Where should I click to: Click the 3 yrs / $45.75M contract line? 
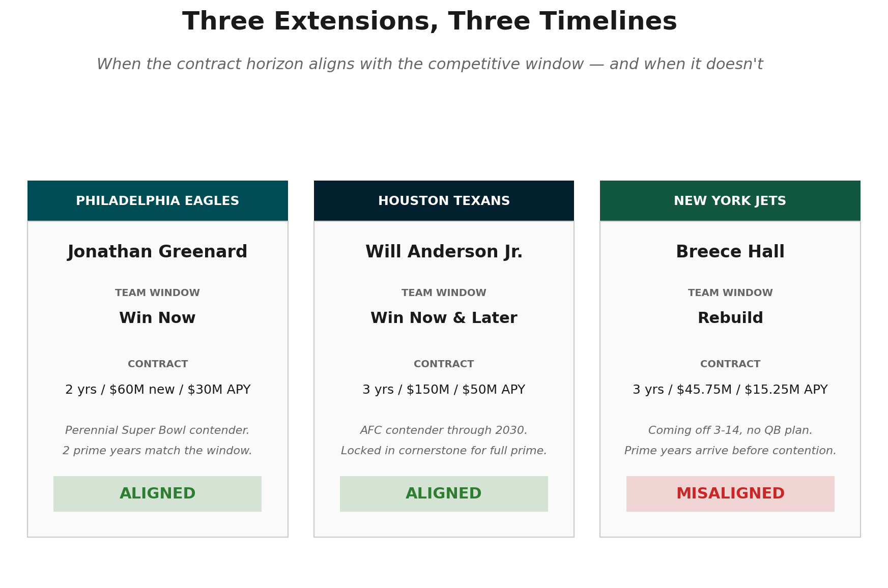pyautogui.click(x=730, y=390)
